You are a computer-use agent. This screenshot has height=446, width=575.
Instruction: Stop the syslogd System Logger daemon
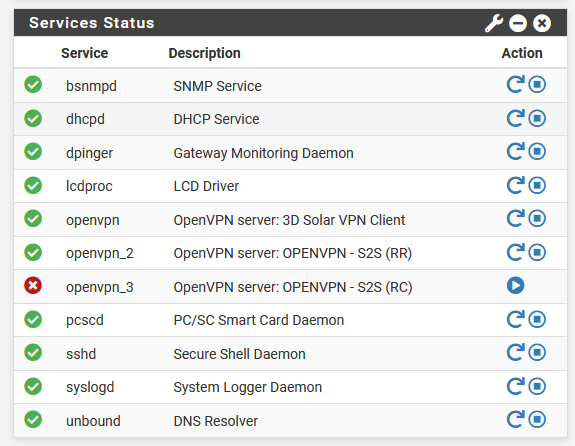(x=537, y=386)
